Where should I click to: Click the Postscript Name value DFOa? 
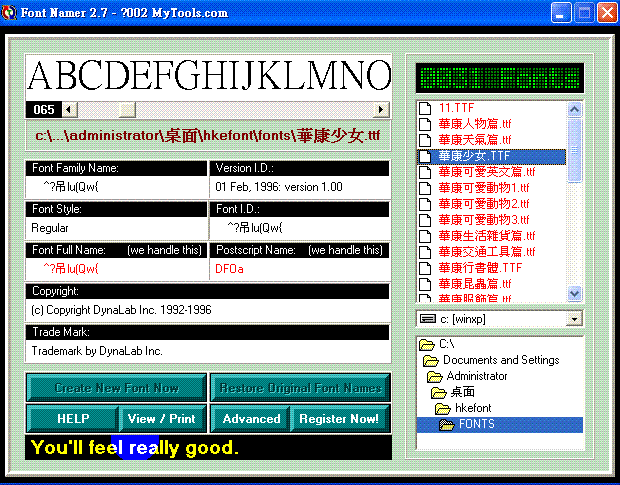[229, 269]
